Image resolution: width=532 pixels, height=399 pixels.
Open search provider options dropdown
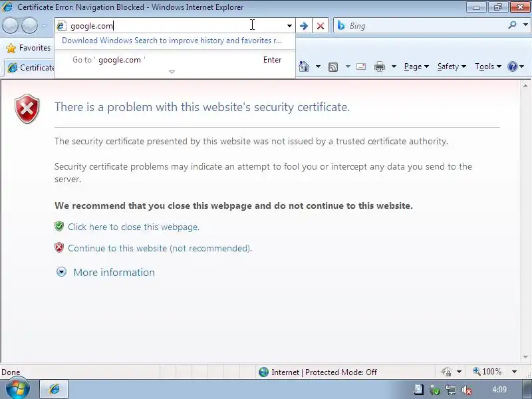coord(525,25)
